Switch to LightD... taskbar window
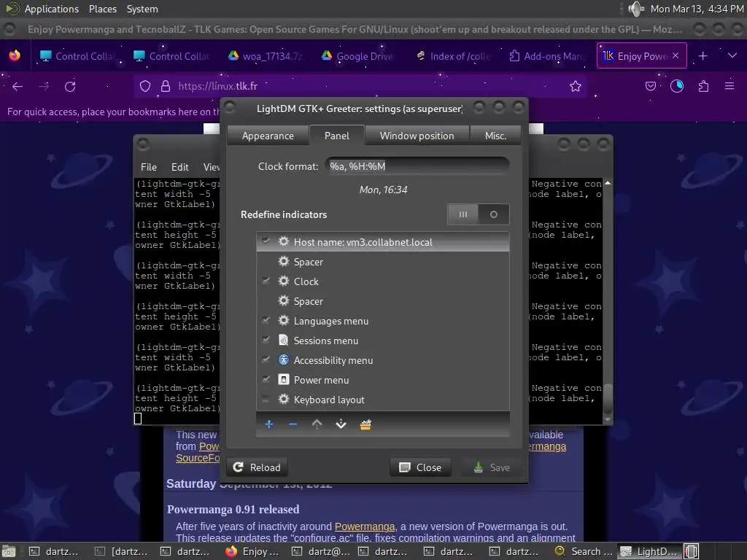 (649, 551)
